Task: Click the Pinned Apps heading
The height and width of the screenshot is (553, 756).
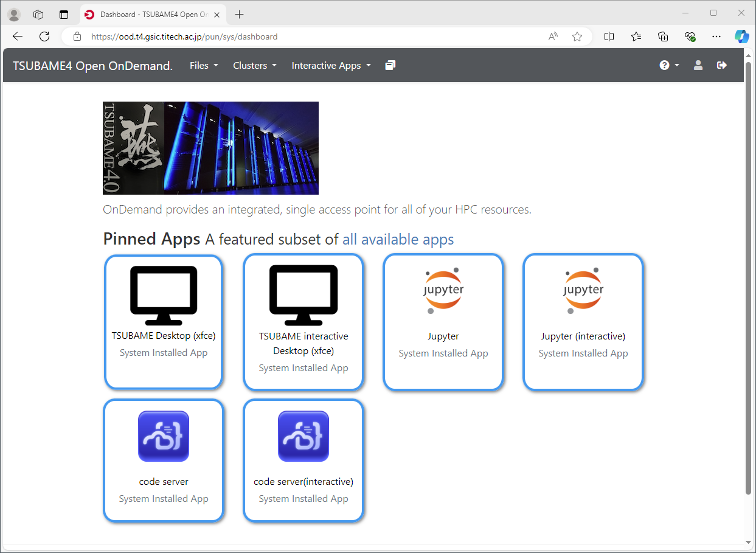Action: 152,238
